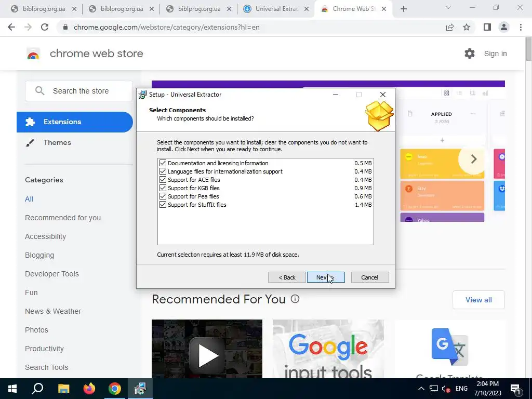Open Productivity category

[45, 349]
